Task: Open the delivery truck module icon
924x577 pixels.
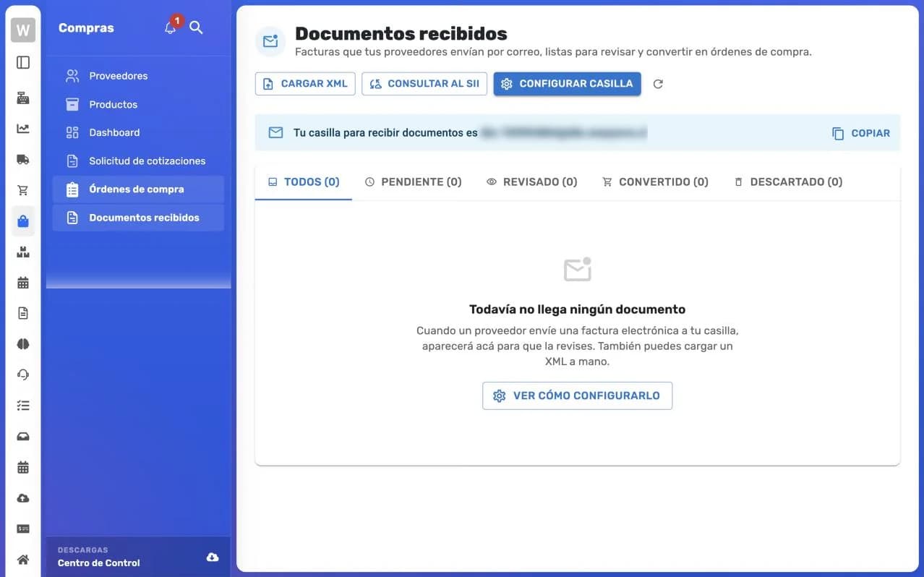Action: click(x=23, y=159)
